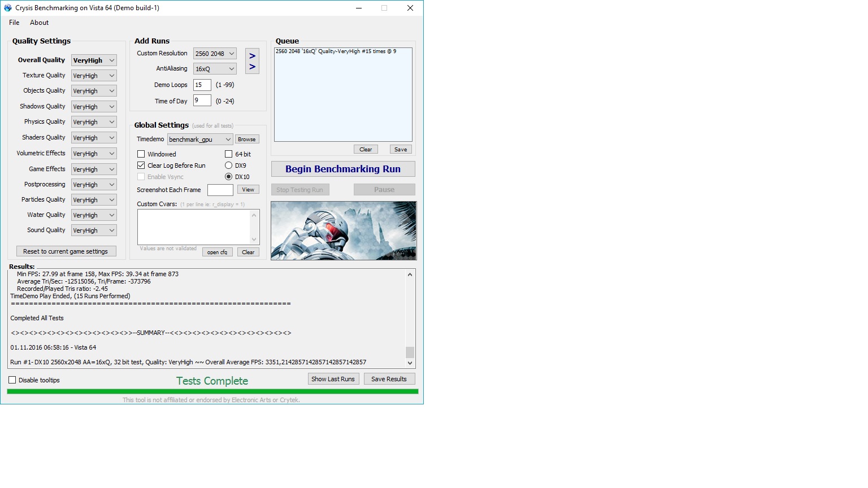Click the Time of Day input field

point(202,101)
